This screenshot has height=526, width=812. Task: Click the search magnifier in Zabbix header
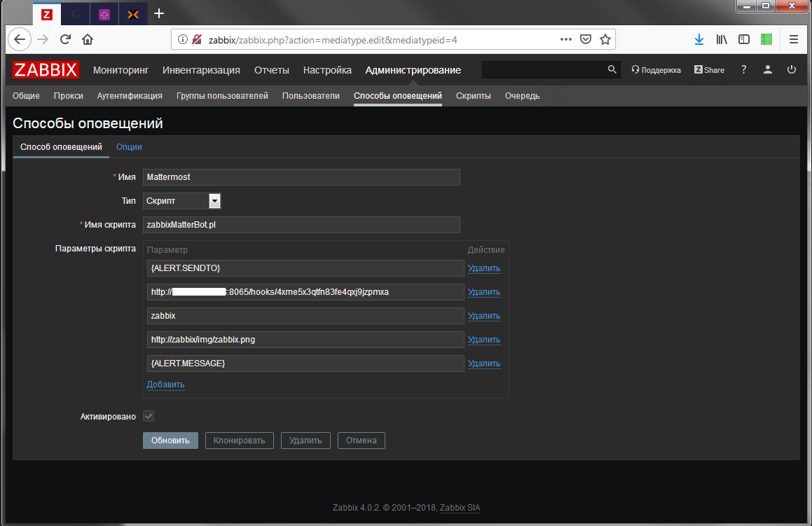[x=612, y=69]
